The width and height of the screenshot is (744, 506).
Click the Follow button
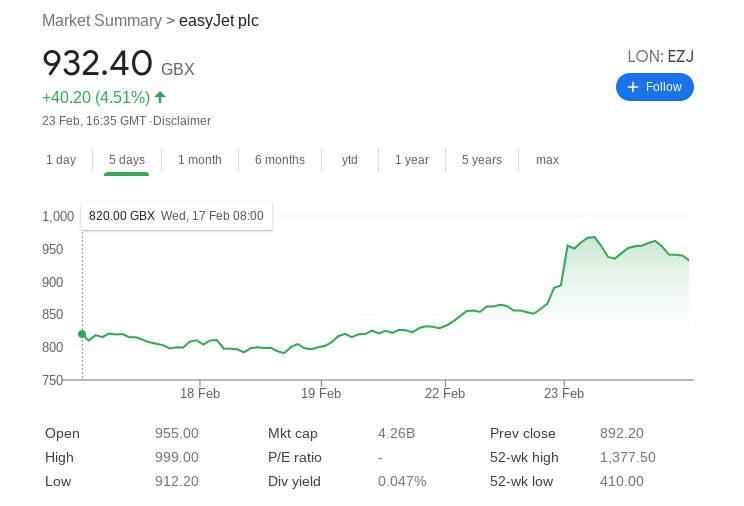click(x=654, y=87)
